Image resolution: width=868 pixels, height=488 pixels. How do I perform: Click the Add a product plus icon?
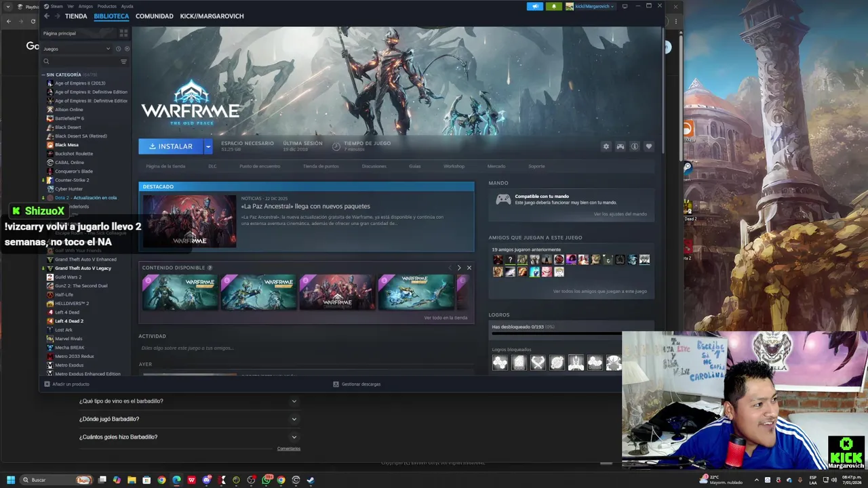point(47,384)
